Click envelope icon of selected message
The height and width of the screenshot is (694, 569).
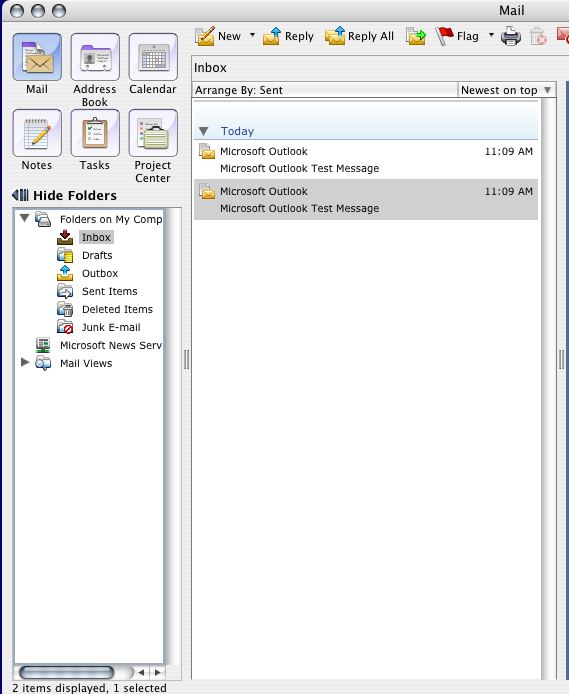coord(207,191)
